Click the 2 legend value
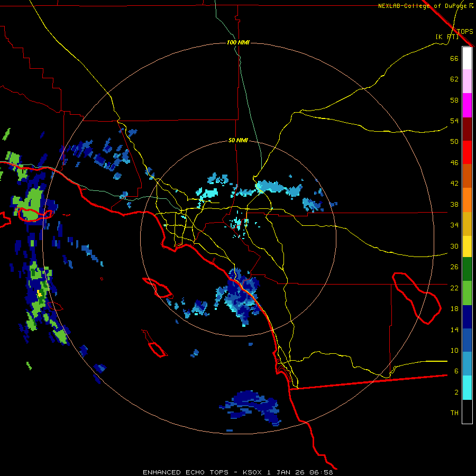 456,392
